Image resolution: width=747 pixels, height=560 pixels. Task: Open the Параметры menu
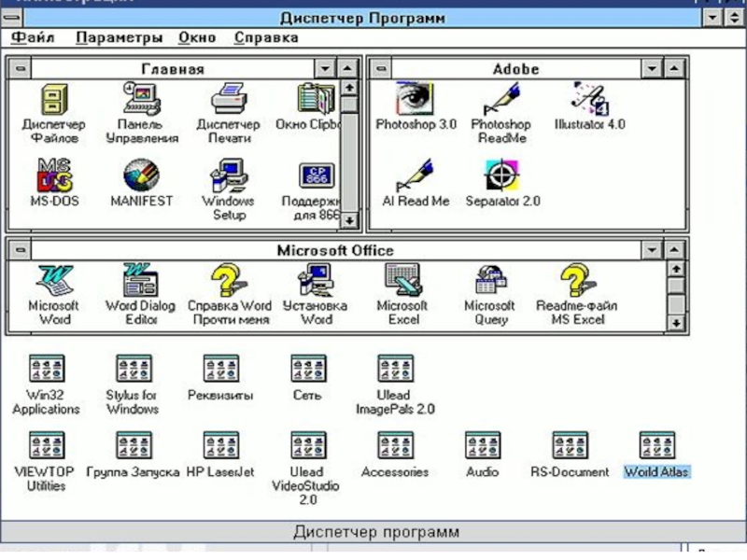click(119, 38)
